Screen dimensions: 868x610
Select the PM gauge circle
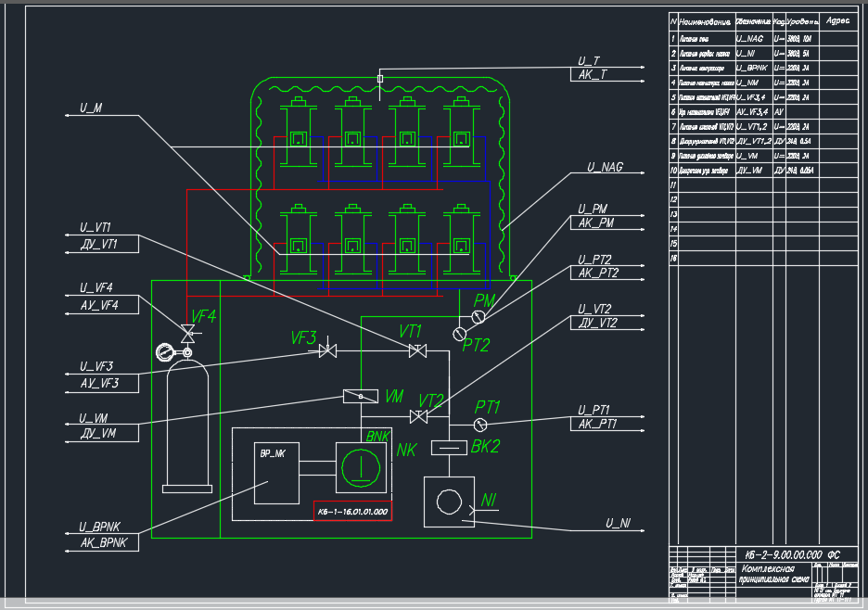tap(478, 317)
